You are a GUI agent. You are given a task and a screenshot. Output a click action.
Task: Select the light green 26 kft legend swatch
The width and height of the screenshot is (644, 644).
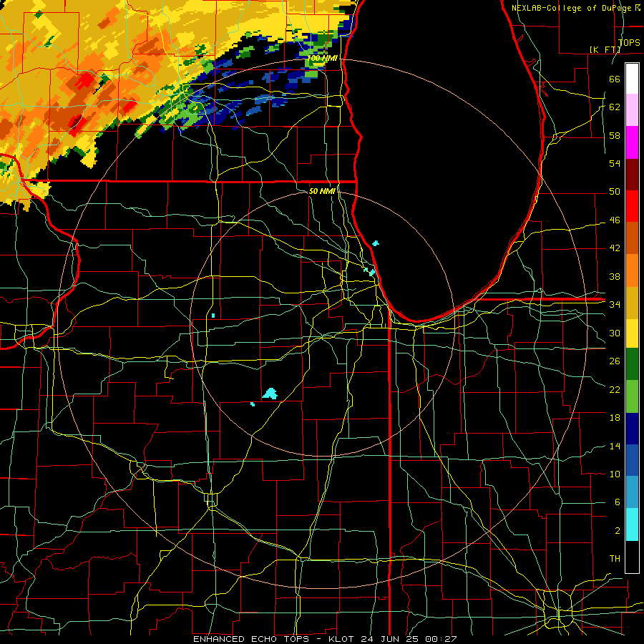[632, 396]
